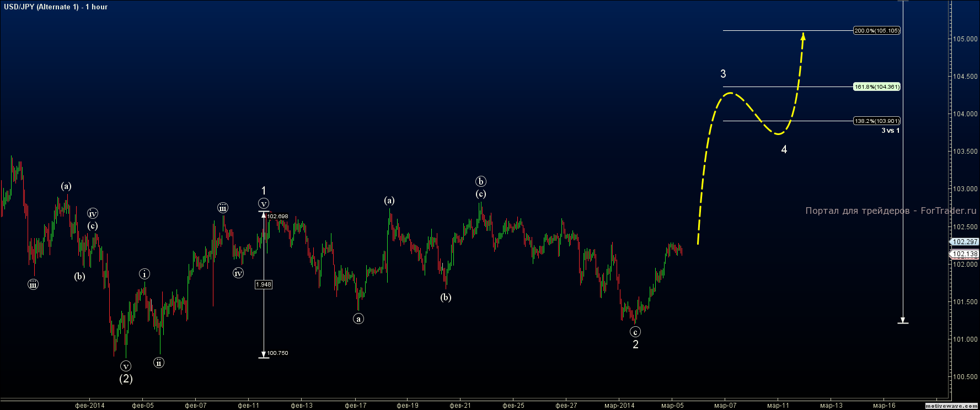Click the "фев-21" date on the time axis

pos(460,406)
